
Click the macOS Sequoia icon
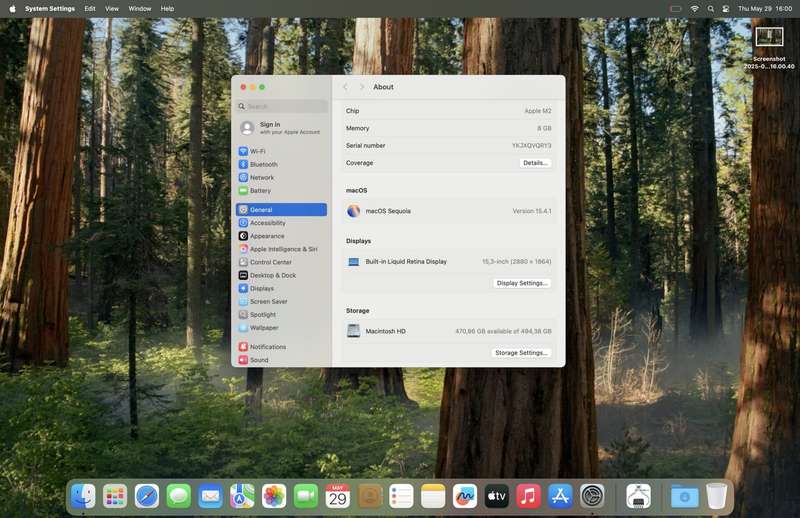(354, 211)
